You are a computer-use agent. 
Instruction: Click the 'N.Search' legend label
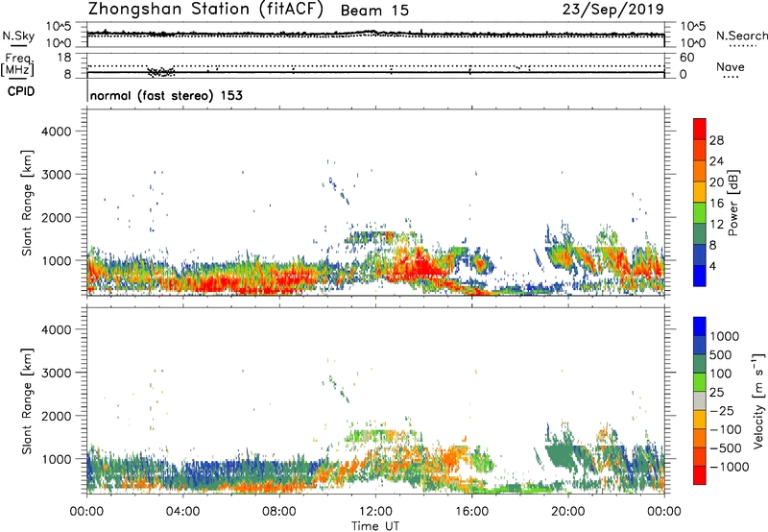pyautogui.click(x=741, y=36)
